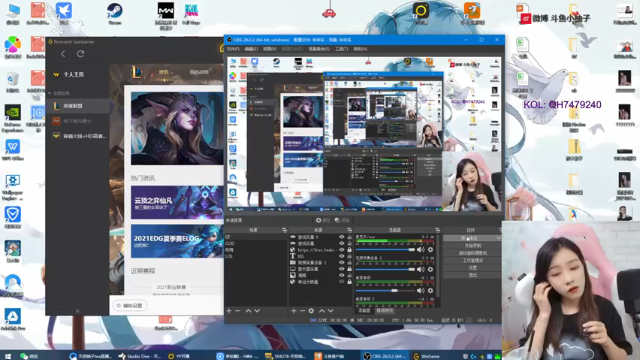Screen dimensions: 640x360
Task: Open source properties gear below sources list
Action: point(311,311)
